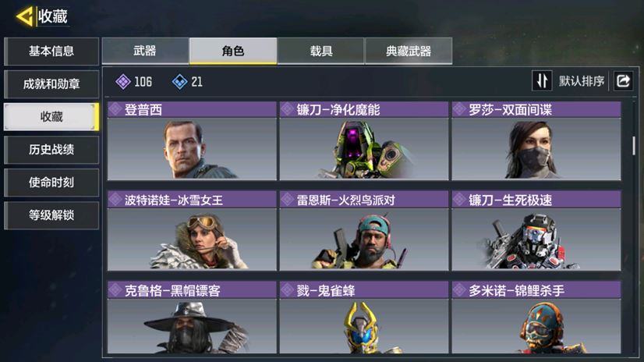Click the yellow back arrow icon
The height and width of the screenshot is (362, 644).
pos(24,17)
